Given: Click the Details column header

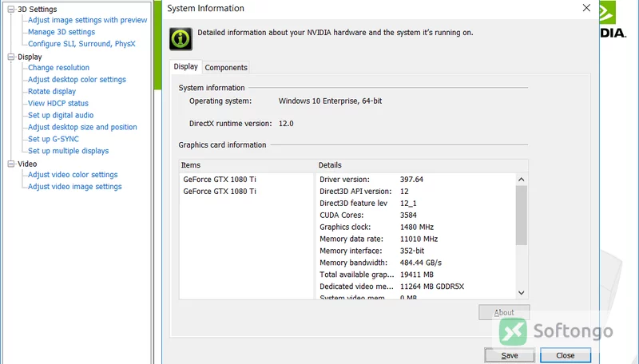Looking at the screenshot, I should [x=422, y=165].
